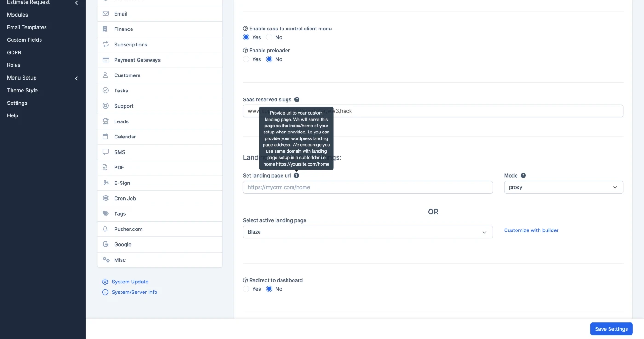Click the System Update gear icon
The width and height of the screenshot is (644, 339).
pyautogui.click(x=105, y=282)
